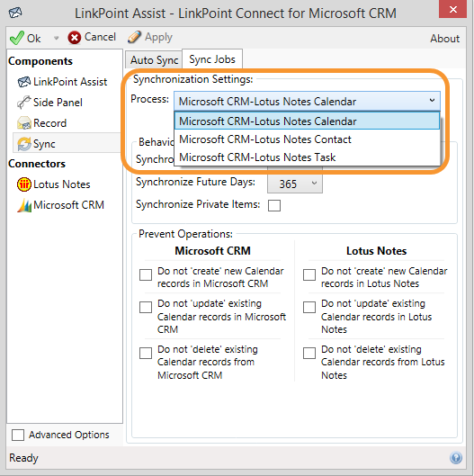This screenshot has height=476, width=474.
Task: Select LinkPoint Assist in Components list
Action: tap(70, 82)
